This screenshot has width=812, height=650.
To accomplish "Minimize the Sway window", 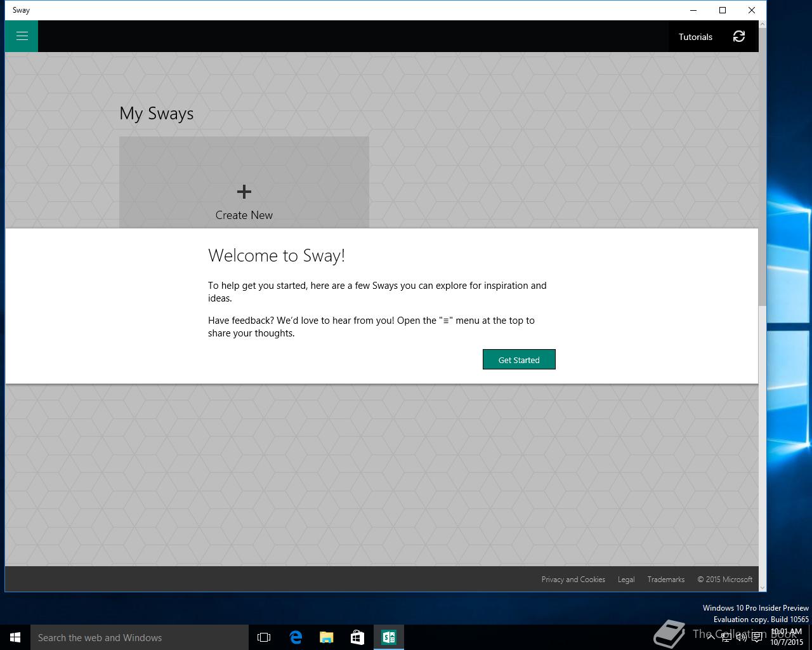I will click(693, 10).
